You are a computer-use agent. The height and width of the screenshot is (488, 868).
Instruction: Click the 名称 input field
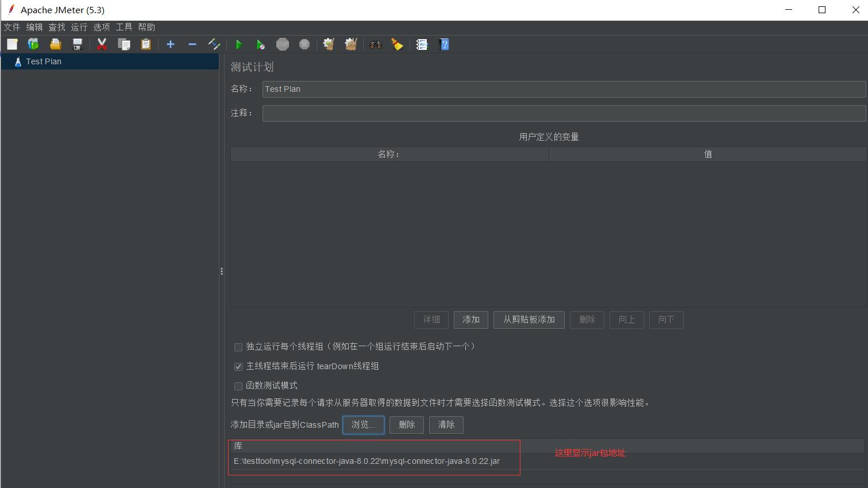point(564,89)
